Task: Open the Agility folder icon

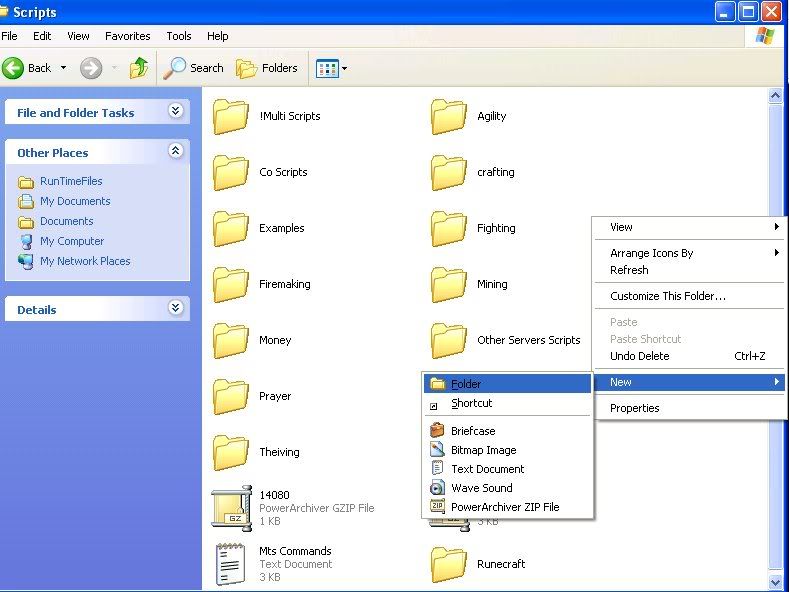Action: (449, 116)
